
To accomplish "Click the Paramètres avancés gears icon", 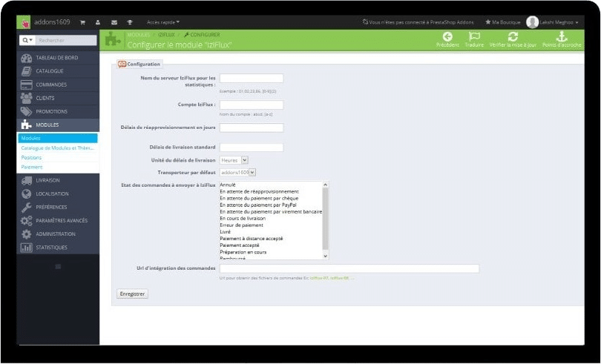I will click(x=27, y=221).
